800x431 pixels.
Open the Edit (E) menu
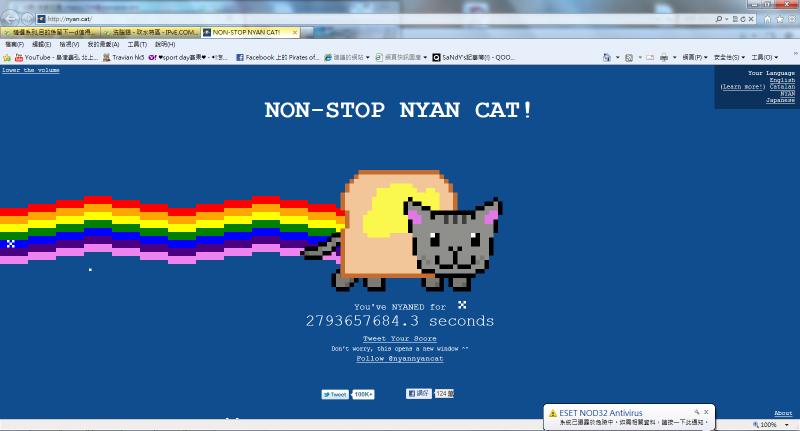[x=41, y=44]
